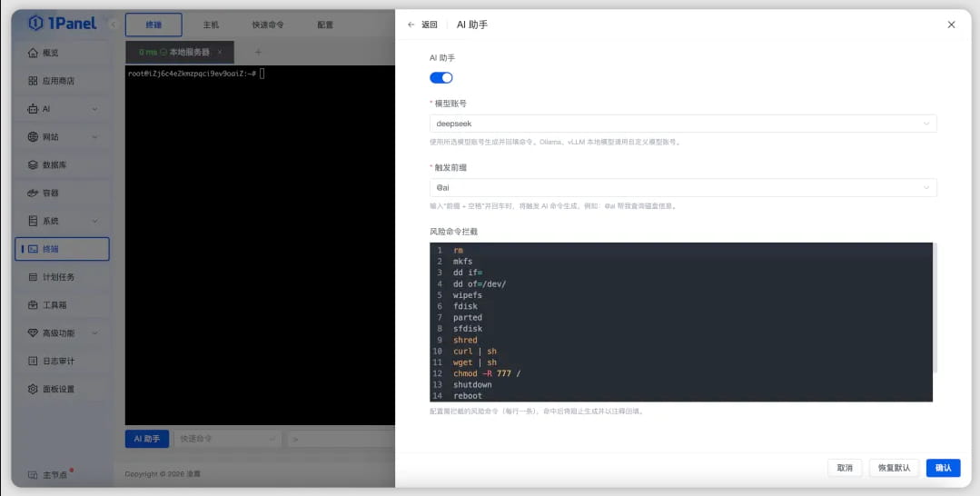Open the 触发前缀 @ai dropdown
Image resolution: width=980 pixels, height=496 pixels.
coord(682,187)
